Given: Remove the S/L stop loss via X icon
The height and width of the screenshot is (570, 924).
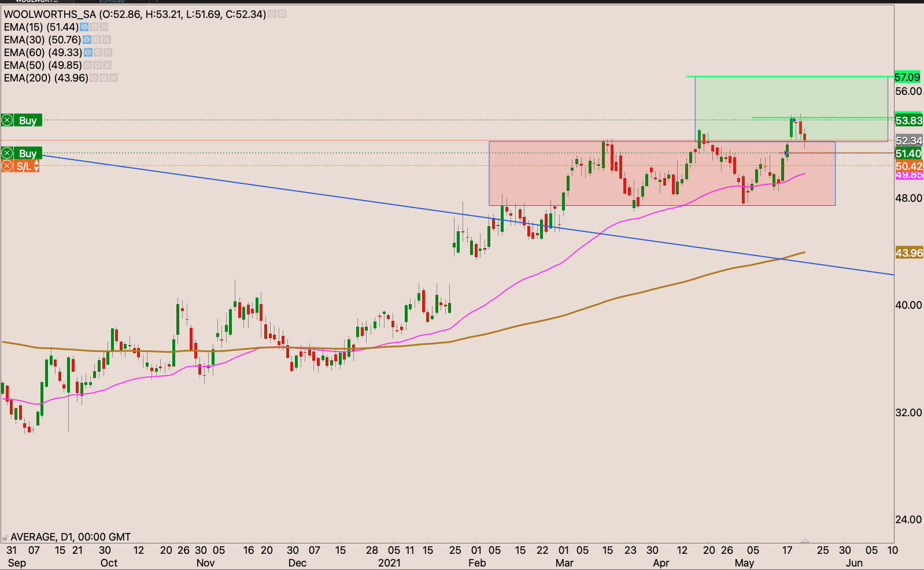Looking at the screenshot, I should (7, 166).
